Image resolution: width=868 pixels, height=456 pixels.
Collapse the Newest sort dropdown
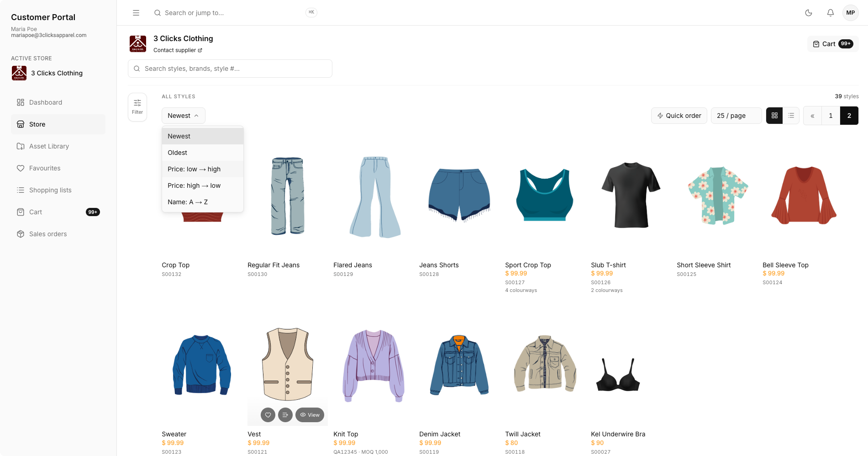(184, 116)
